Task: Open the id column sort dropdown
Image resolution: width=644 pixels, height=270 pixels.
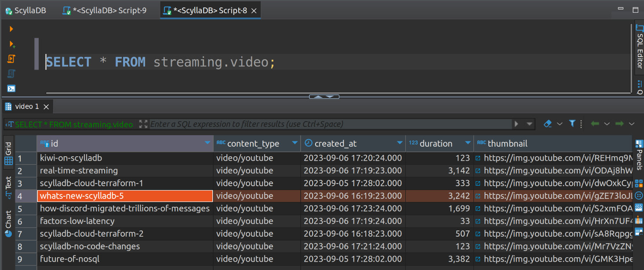Action: (x=207, y=144)
